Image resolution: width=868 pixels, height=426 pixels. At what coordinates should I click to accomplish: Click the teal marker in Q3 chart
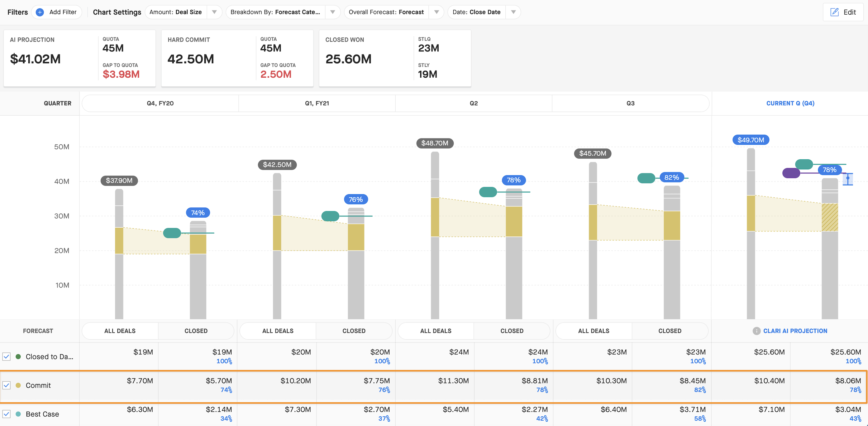[646, 178]
